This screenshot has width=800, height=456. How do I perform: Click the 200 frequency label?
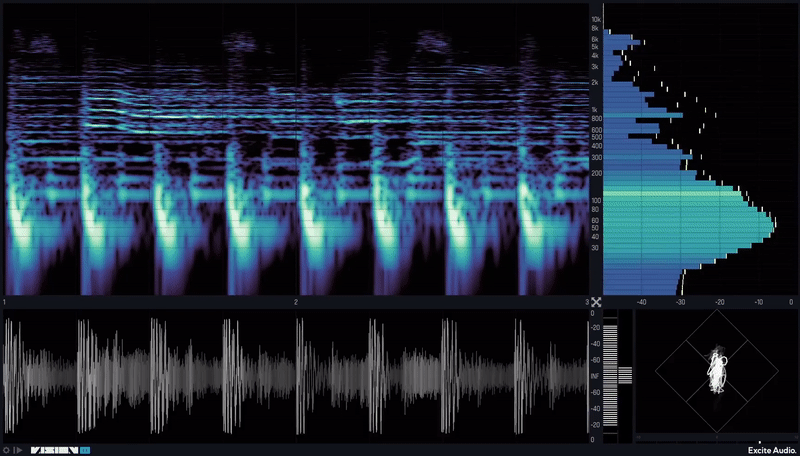click(x=595, y=173)
